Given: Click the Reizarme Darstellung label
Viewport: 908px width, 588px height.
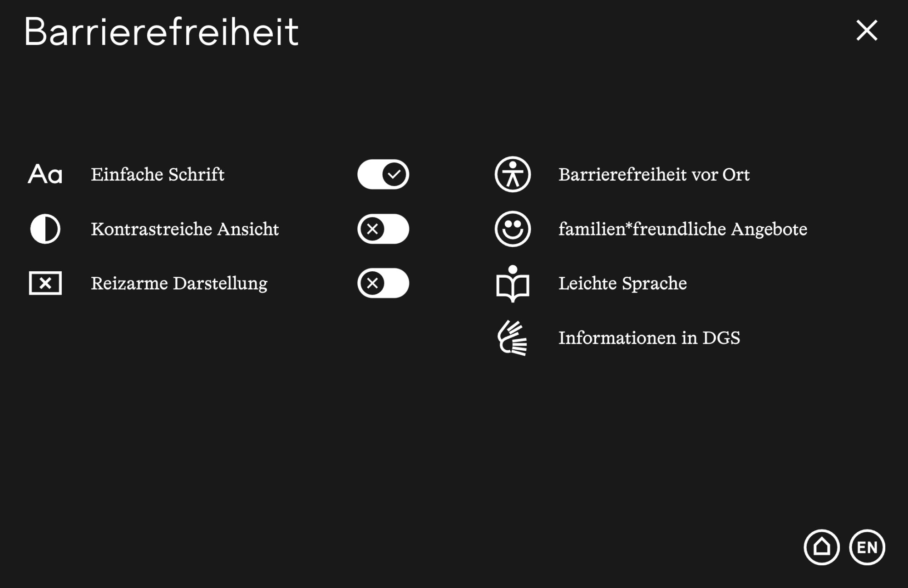Looking at the screenshot, I should [179, 284].
